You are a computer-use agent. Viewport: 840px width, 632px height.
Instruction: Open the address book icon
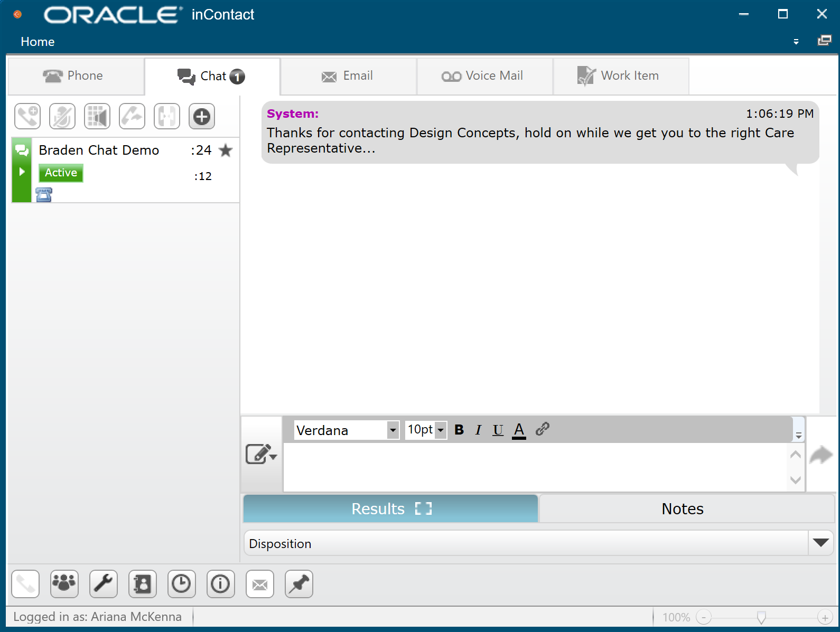143,584
